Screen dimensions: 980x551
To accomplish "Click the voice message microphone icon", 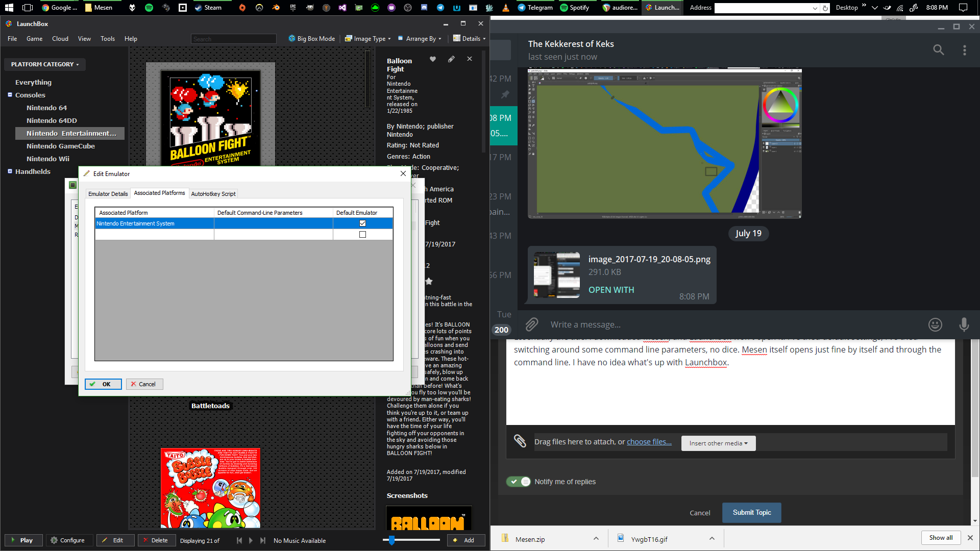I will (x=964, y=324).
